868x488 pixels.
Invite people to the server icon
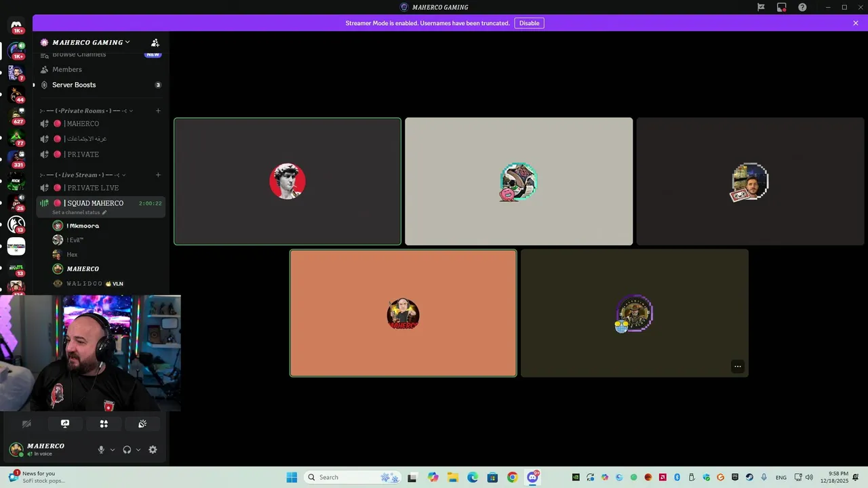[x=155, y=42]
